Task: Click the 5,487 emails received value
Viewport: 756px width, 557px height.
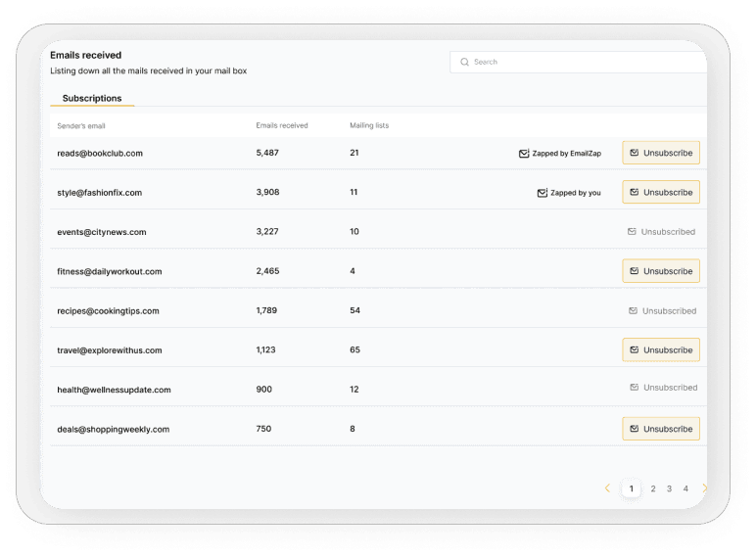Action: (267, 153)
